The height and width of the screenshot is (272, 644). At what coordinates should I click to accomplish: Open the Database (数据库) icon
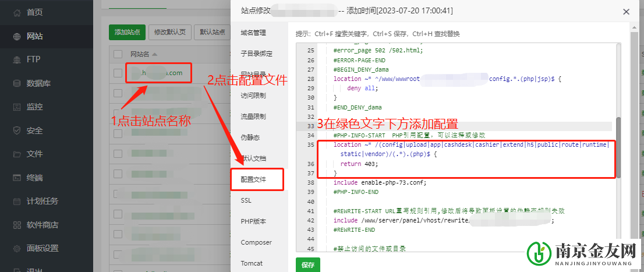(x=16, y=83)
